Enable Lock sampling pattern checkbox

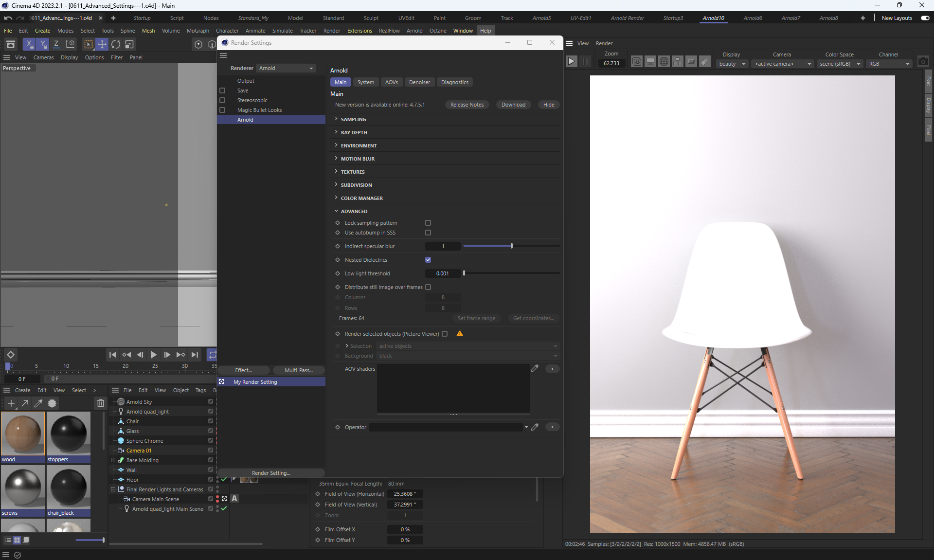428,223
